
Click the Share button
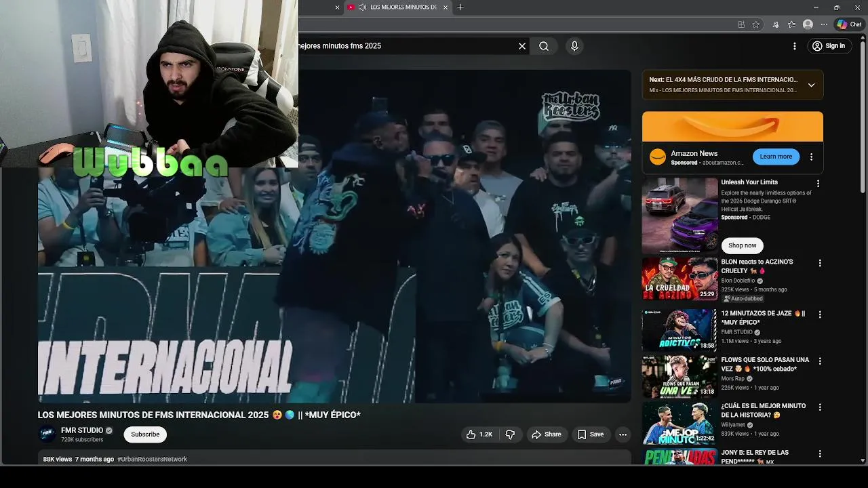[x=547, y=434]
